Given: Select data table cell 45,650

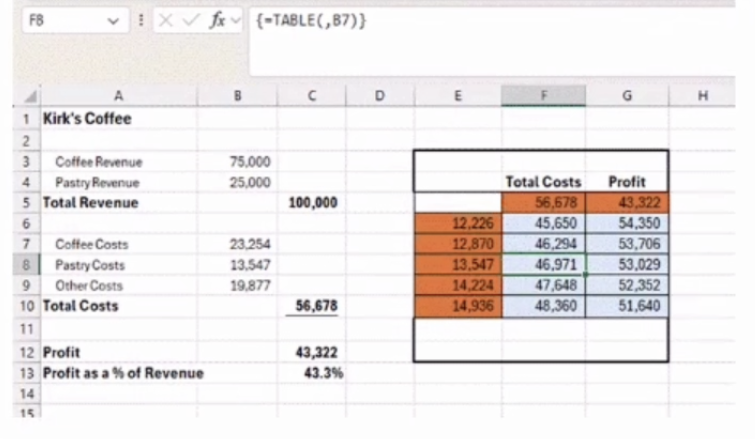Looking at the screenshot, I should click(544, 223).
